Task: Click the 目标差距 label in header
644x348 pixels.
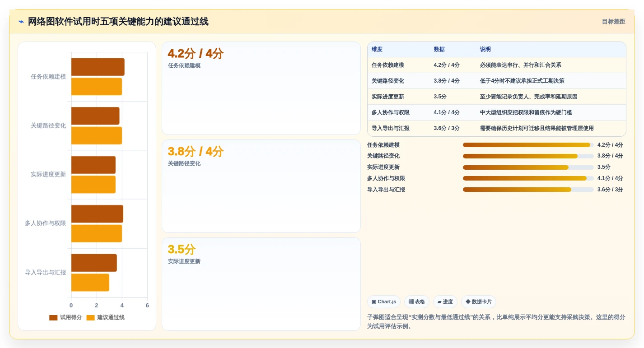Action: 613,22
